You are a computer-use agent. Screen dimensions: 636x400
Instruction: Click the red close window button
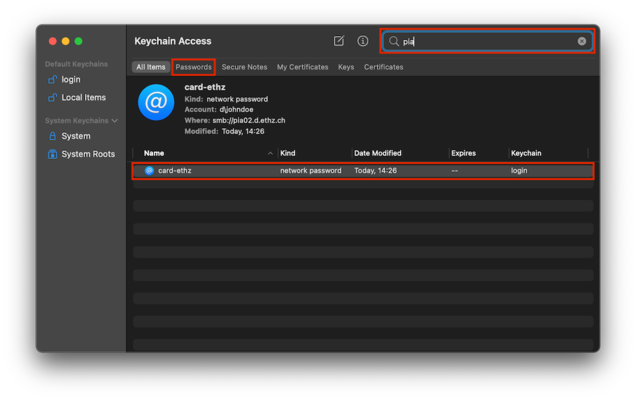pyautogui.click(x=52, y=41)
